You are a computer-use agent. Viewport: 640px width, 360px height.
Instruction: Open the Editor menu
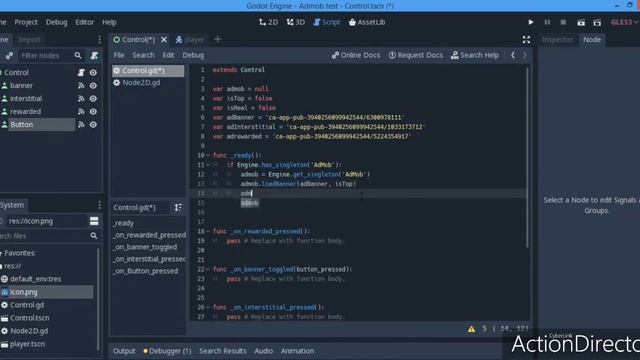tap(84, 22)
